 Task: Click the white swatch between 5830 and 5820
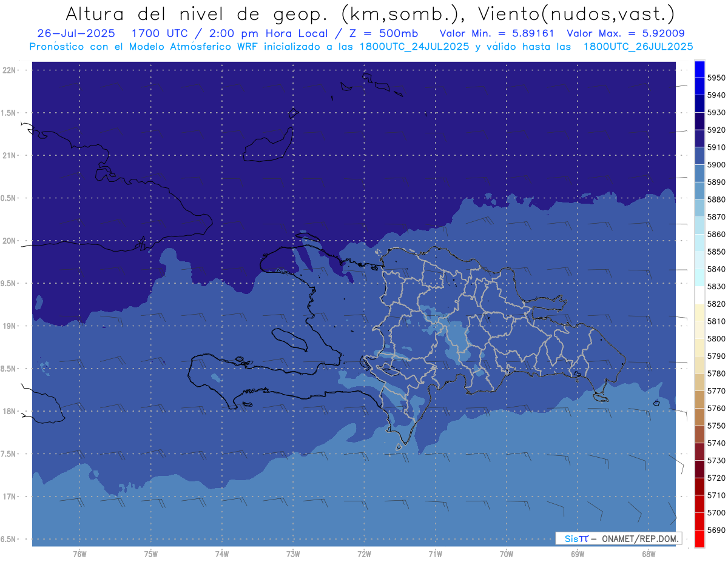point(699,295)
